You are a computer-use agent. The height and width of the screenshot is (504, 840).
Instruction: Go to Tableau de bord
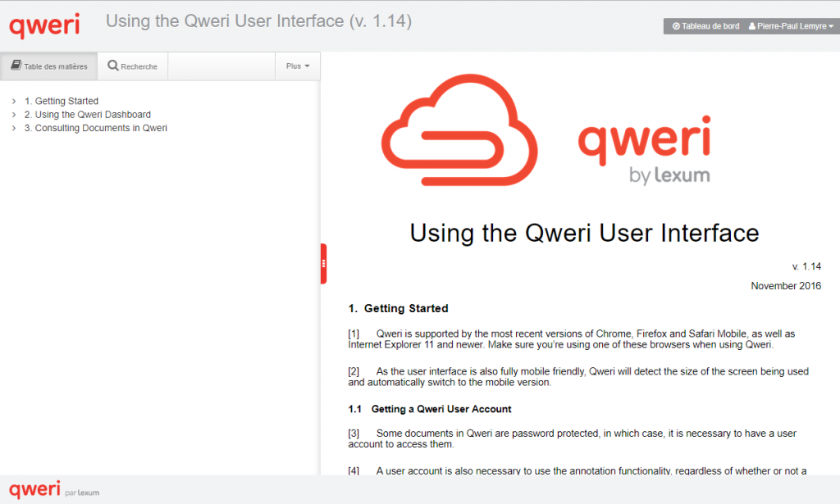coord(705,26)
